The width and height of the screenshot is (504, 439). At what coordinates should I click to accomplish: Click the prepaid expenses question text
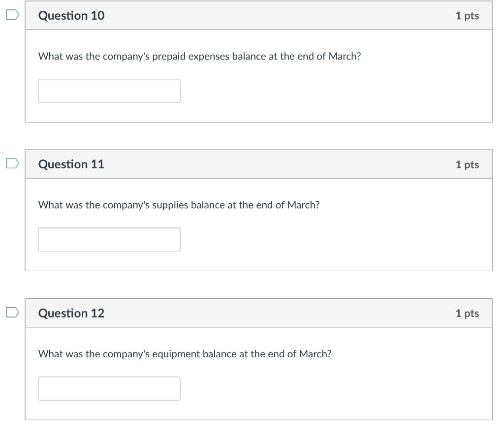[x=199, y=57]
